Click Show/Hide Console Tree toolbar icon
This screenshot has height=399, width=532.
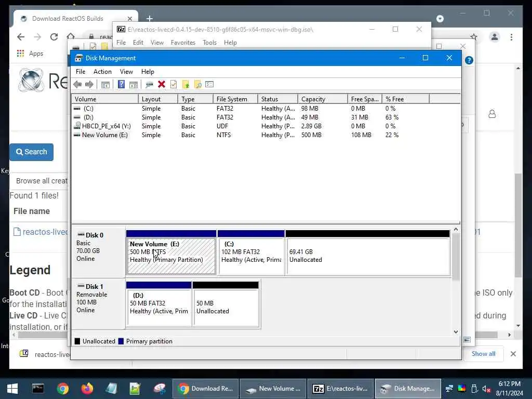click(x=105, y=85)
